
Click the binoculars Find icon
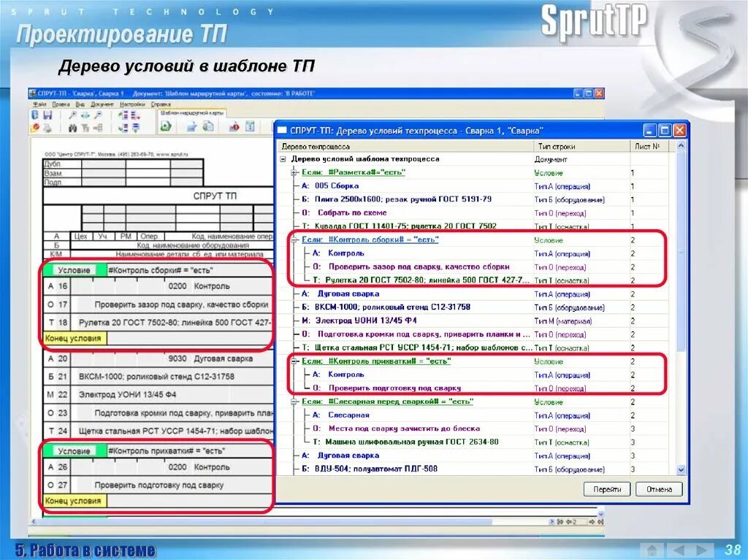point(72,128)
